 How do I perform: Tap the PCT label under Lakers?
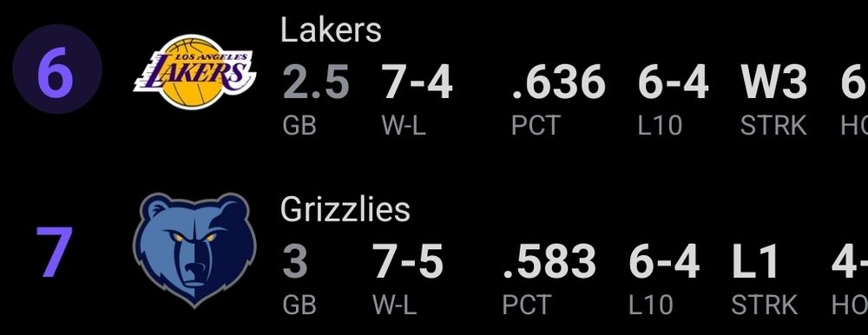536,126
